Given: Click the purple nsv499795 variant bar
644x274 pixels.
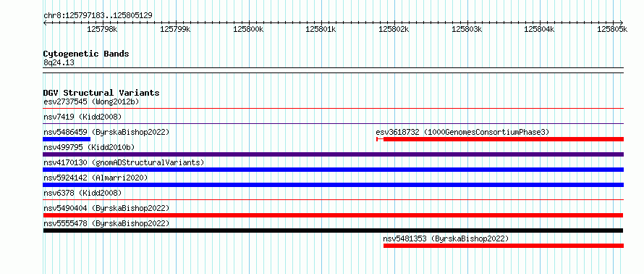Looking at the screenshot, I should pos(333,154).
